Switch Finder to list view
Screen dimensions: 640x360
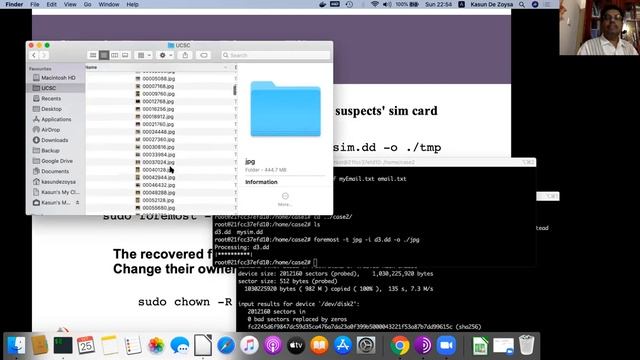(104, 55)
